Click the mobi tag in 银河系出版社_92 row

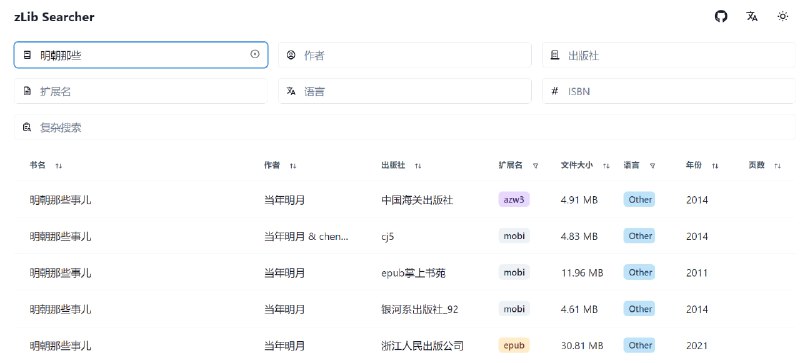(x=514, y=308)
